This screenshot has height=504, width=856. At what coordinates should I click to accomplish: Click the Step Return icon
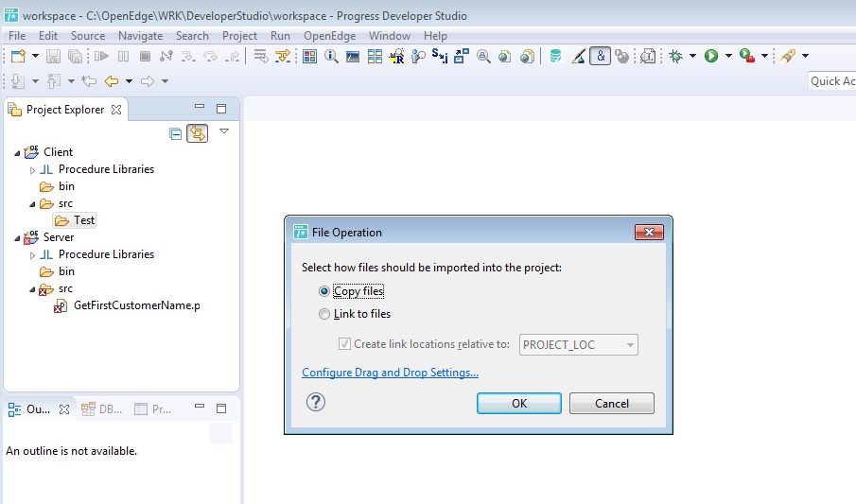[x=233, y=56]
